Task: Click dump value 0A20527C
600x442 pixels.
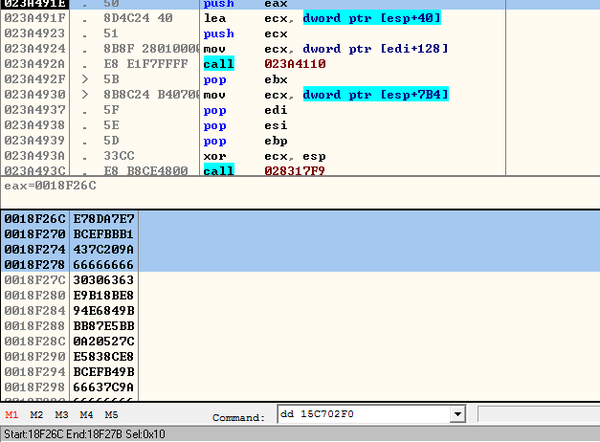Action: coord(104,341)
